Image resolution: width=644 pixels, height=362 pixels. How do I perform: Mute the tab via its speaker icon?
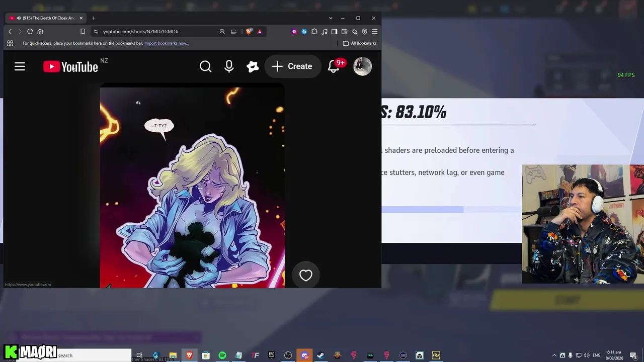tap(19, 18)
